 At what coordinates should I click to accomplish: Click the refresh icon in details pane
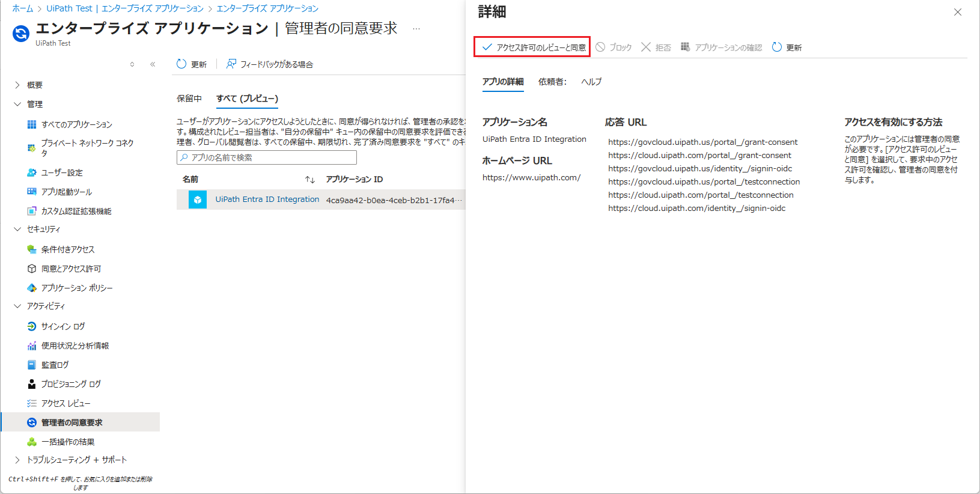click(777, 47)
